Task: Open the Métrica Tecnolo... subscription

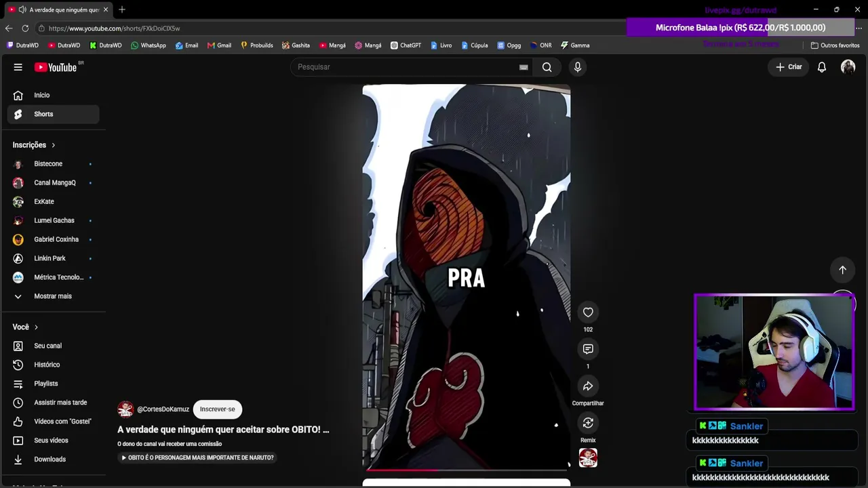Action: [x=53, y=277]
